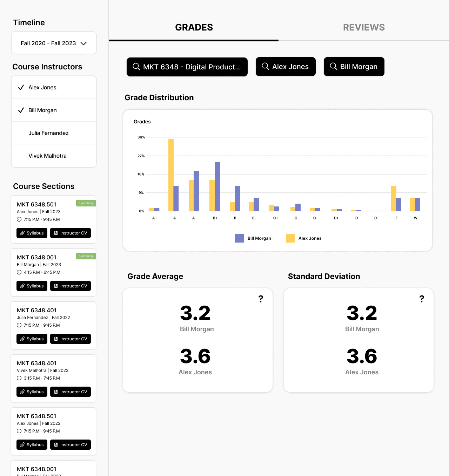
Task: Click the magnifier icon in the Bill Morgan chip
Action: point(334,66)
